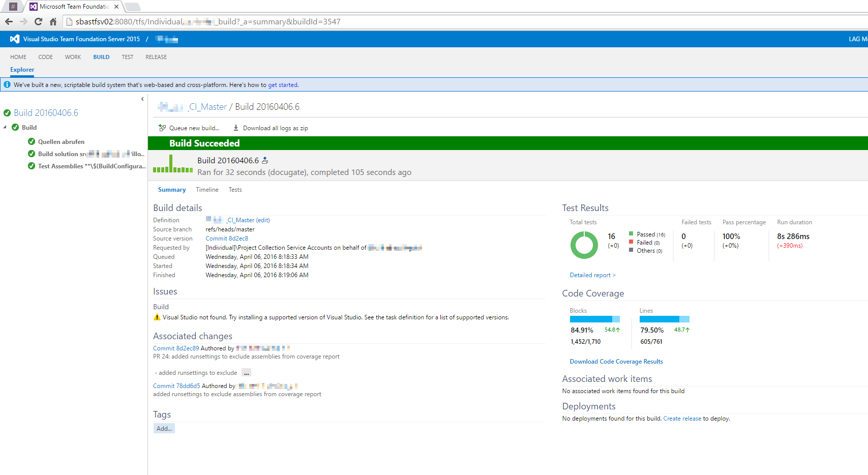Image resolution: width=868 pixels, height=475 pixels.
Task: Click the download all logs arrow icon
Action: click(236, 128)
